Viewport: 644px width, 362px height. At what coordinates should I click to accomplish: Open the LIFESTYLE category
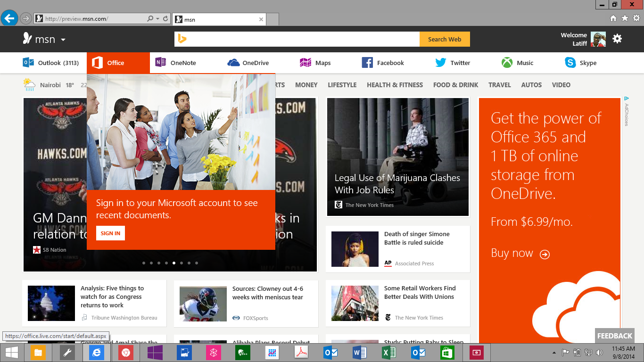click(342, 85)
